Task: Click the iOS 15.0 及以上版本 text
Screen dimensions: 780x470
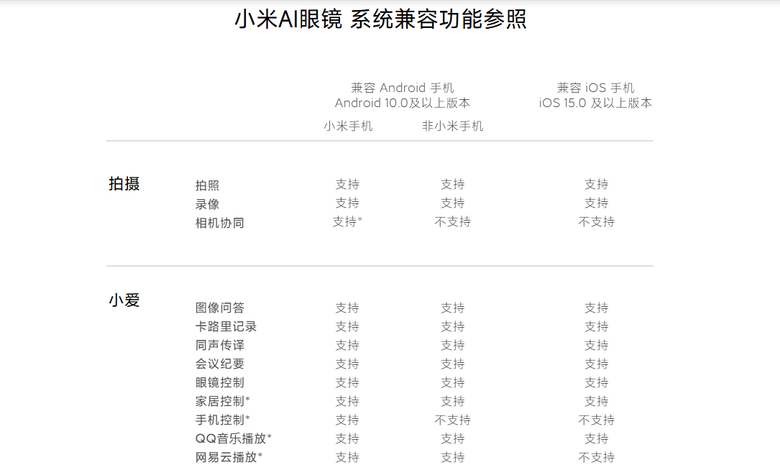Action: pyautogui.click(x=595, y=103)
